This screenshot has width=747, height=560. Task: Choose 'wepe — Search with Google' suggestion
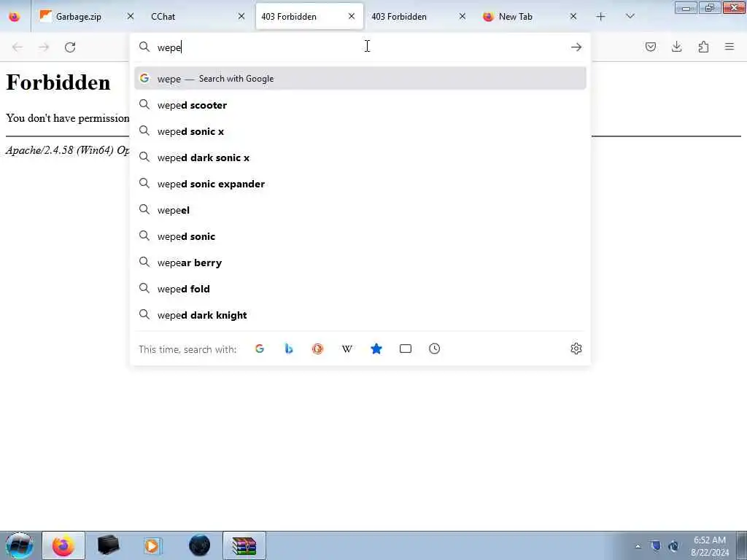pyautogui.click(x=360, y=79)
